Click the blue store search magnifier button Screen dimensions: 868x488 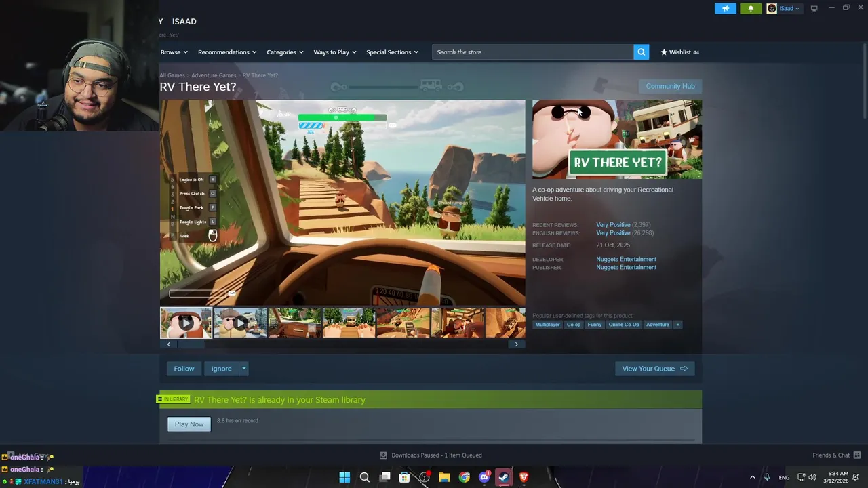click(x=642, y=52)
